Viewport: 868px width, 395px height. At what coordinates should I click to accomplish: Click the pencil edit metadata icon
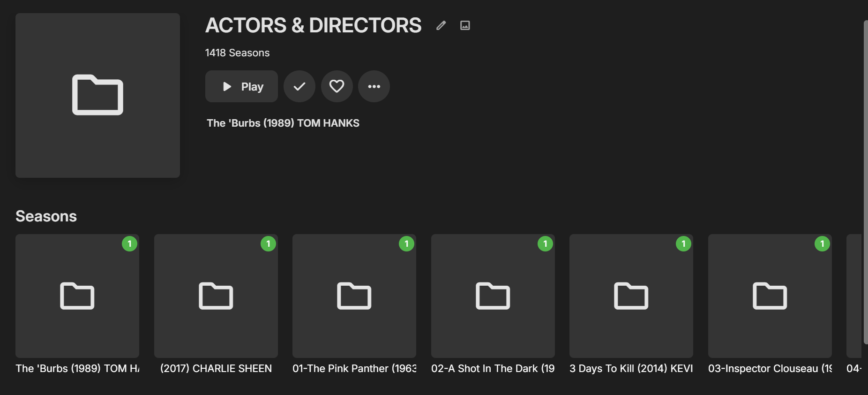441,25
